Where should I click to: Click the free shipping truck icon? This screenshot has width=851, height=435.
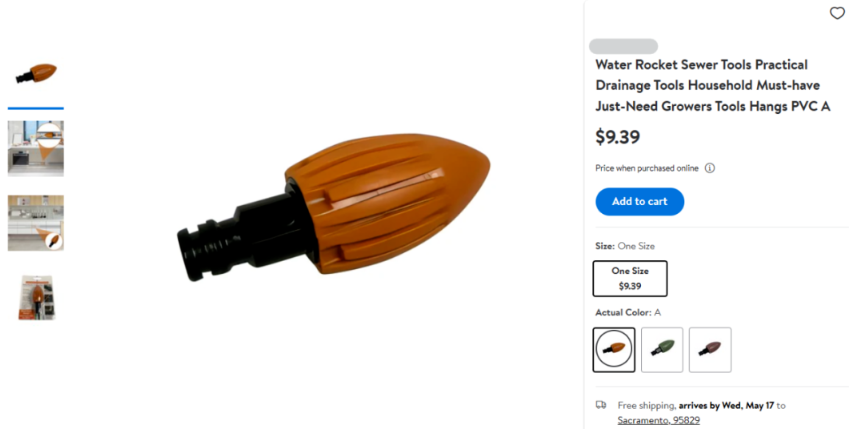601,405
